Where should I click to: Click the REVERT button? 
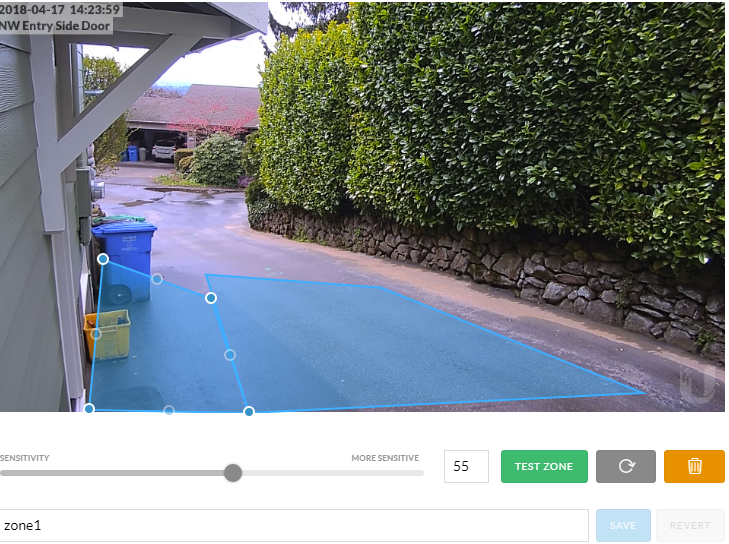[x=690, y=525]
